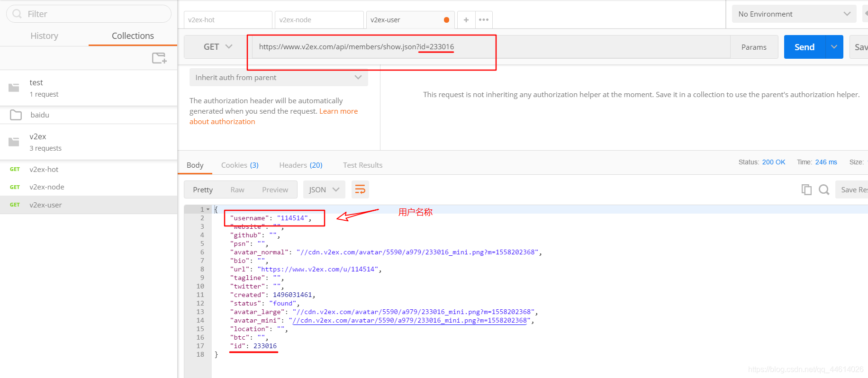Click the baidu folder icon
This screenshot has width=868, height=378.
pos(16,115)
